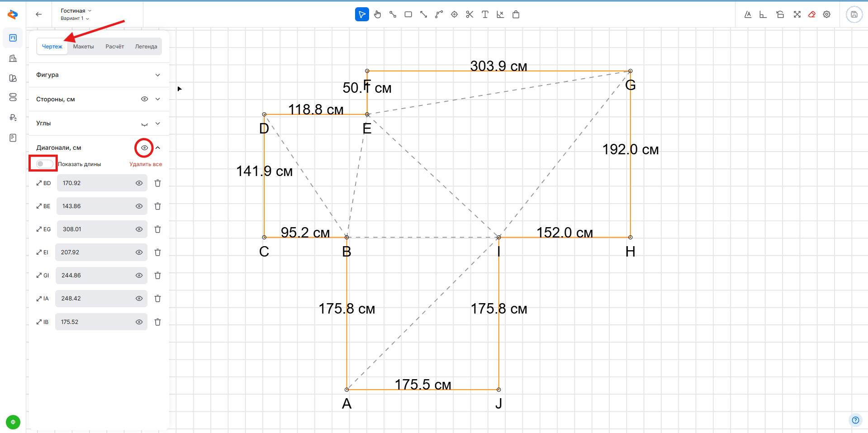This screenshot has width=868, height=433.
Task: Hide the EG diagonal via its eye icon
Action: (139, 229)
